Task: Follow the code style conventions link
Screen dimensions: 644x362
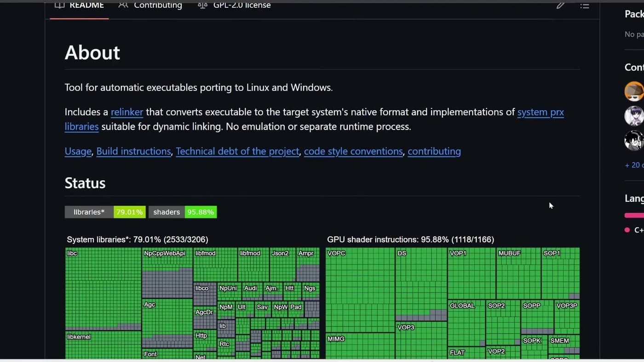Action: (353, 152)
